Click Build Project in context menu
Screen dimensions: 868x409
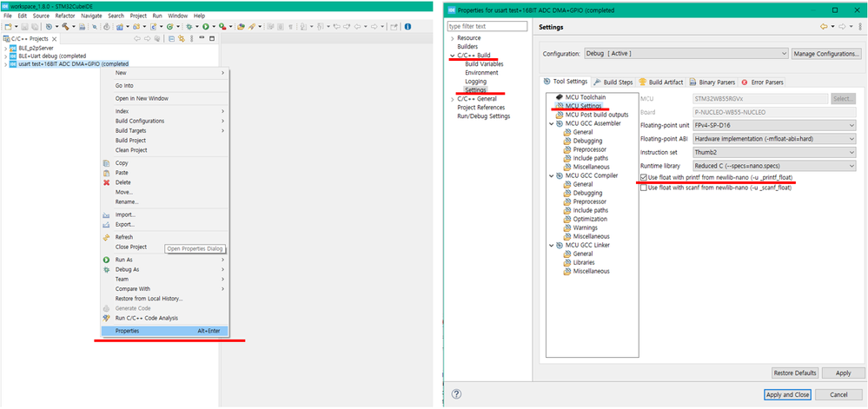click(130, 141)
